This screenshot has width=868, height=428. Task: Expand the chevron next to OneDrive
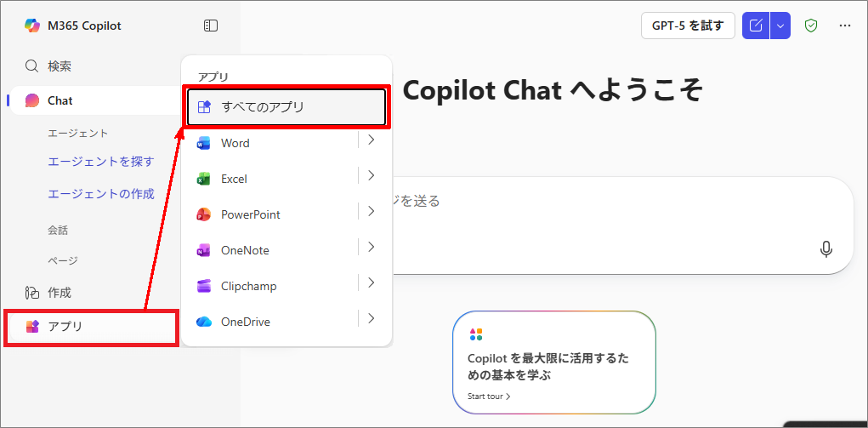pos(372,319)
